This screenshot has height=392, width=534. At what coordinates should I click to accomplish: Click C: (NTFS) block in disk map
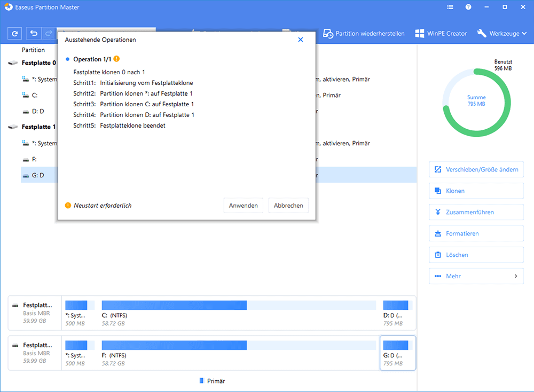point(239,313)
